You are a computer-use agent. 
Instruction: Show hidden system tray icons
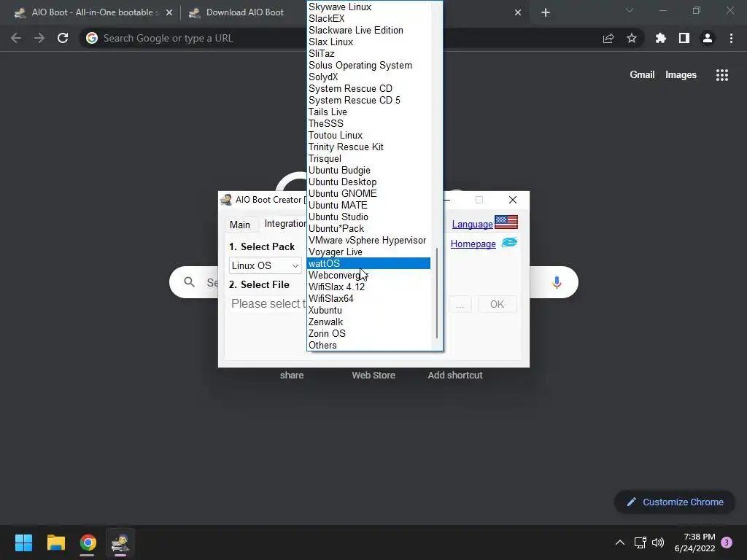click(x=620, y=542)
